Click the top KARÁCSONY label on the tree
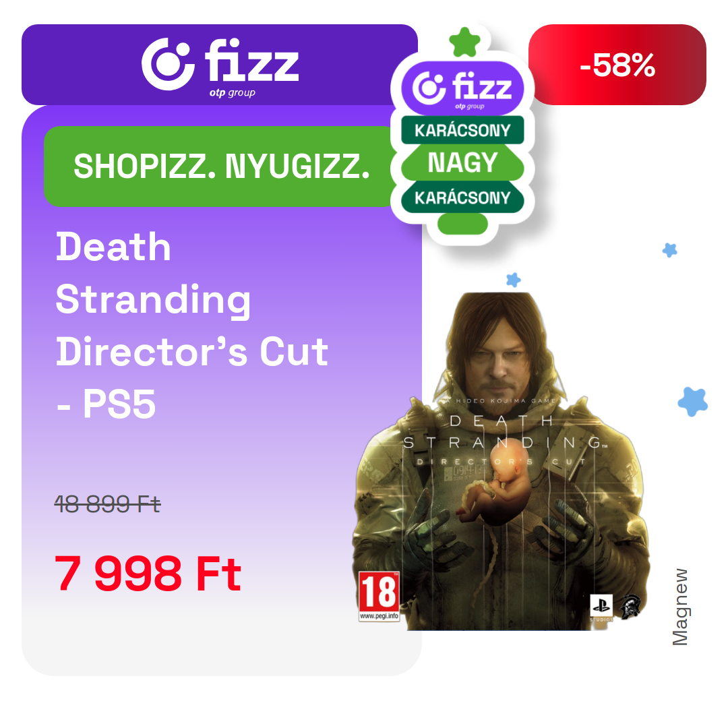Viewport: 728px width, 728px height. coord(462,130)
